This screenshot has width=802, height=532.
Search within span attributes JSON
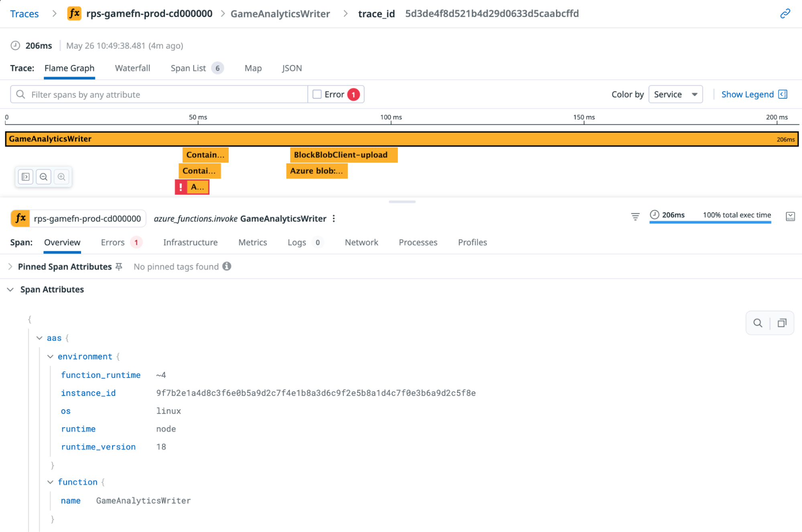[758, 323]
